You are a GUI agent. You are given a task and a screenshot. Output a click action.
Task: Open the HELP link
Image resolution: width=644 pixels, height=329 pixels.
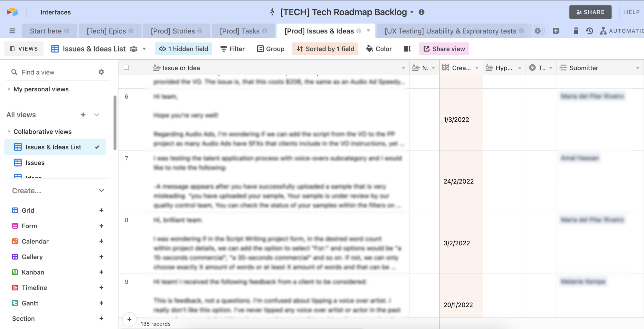[632, 12]
